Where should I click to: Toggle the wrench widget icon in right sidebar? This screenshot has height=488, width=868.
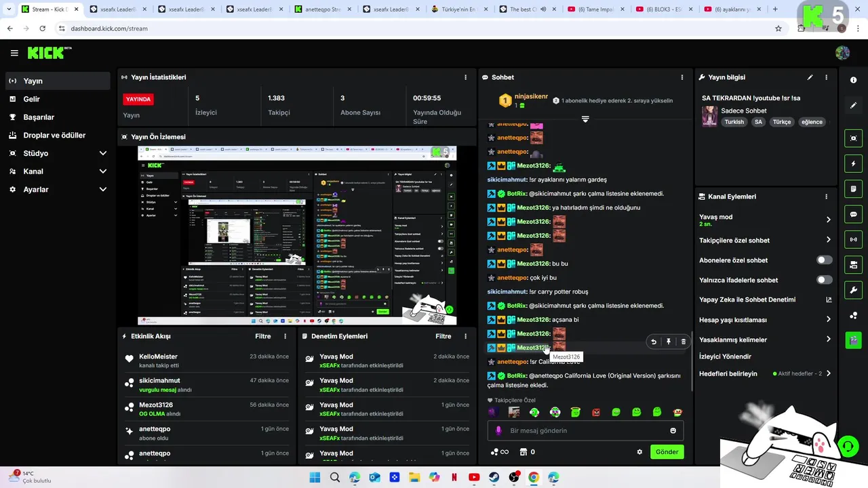tap(853, 290)
